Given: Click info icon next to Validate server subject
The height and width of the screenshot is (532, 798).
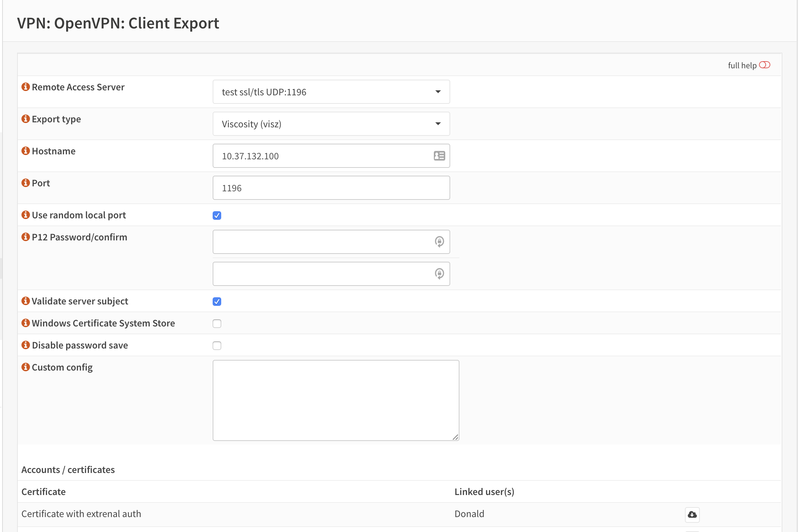Looking at the screenshot, I should click(26, 301).
